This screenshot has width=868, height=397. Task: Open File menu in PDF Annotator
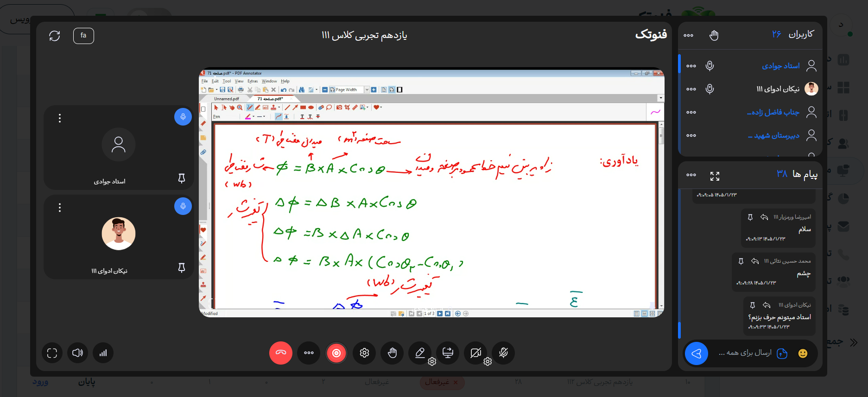click(204, 81)
